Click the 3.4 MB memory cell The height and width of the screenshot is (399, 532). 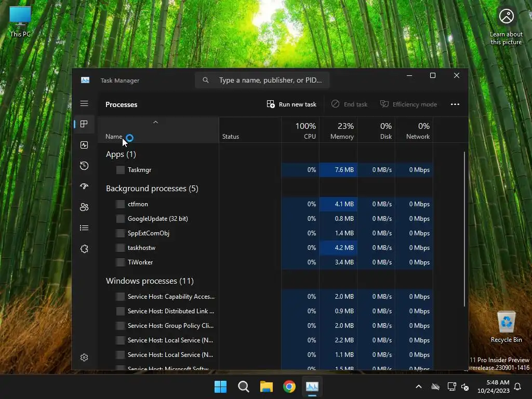pyautogui.click(x=338, y=262)
